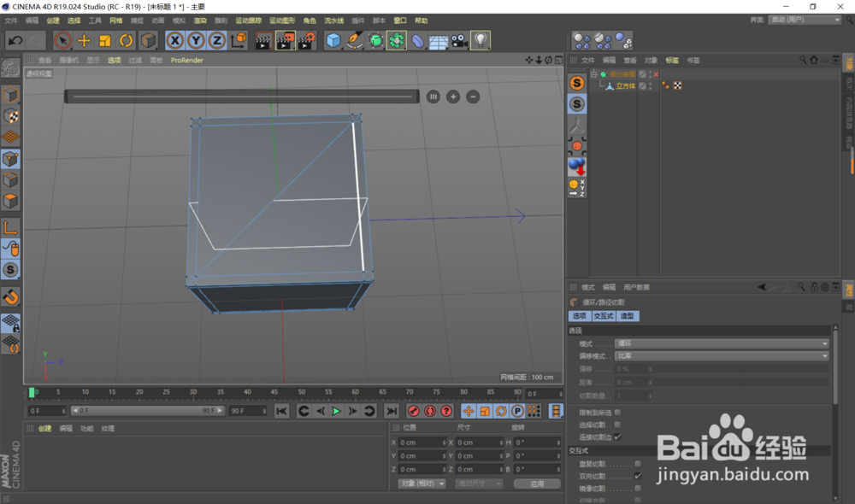Switch to 选项 tab in attributes
The height and width of the screenshot is (504, 855).
pos(579,316)
